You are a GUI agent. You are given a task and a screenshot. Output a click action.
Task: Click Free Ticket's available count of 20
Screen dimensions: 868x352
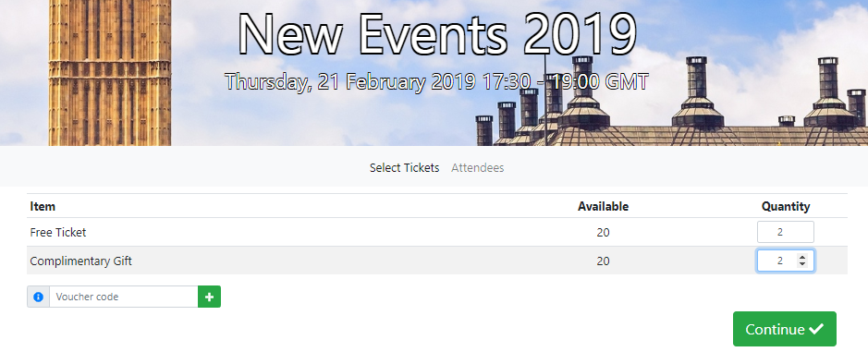click(603, 233)
